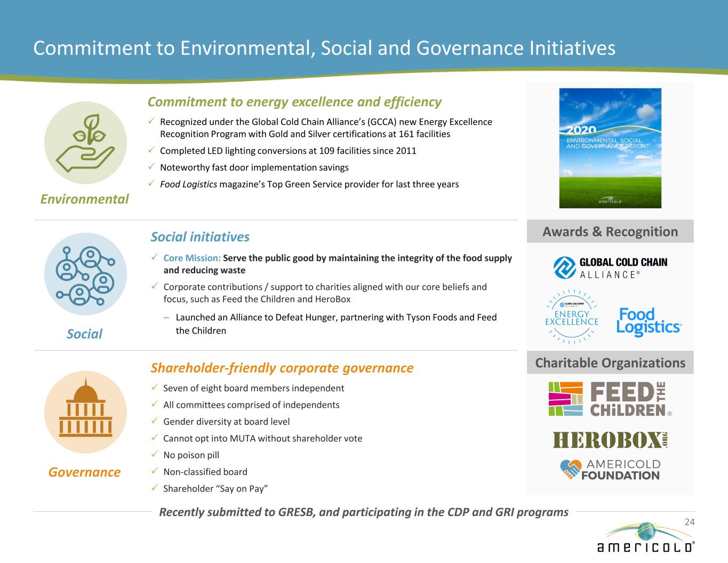Click the Environmental plant-in-hand icon
The image size is (728, 563).
[85, 143]
